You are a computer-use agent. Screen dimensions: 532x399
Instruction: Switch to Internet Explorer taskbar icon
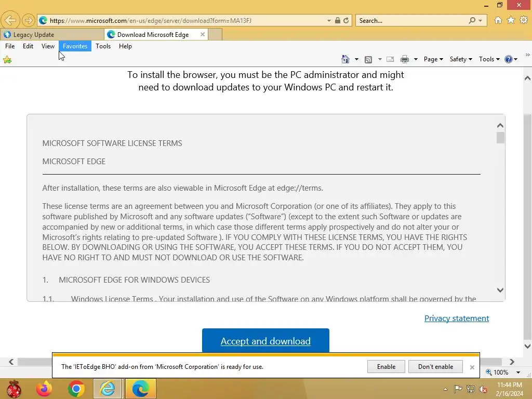108,389
